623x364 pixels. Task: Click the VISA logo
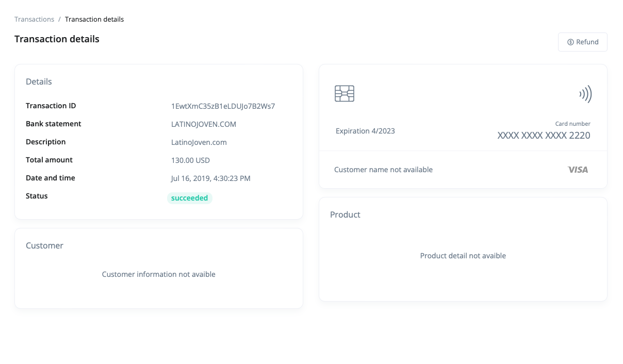(x=578, y=170)
